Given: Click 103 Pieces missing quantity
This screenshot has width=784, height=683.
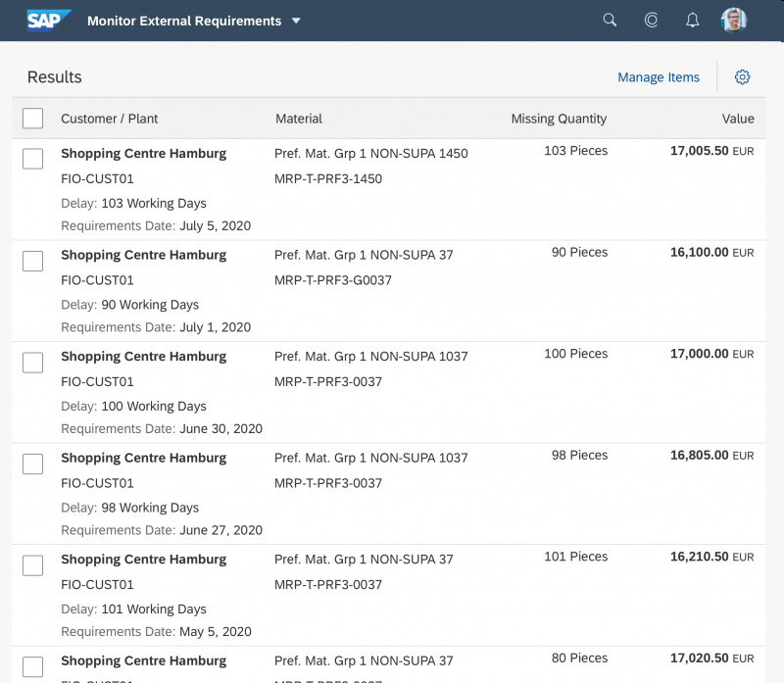Looking at the screenshot, I should click(x=575, y=151).
